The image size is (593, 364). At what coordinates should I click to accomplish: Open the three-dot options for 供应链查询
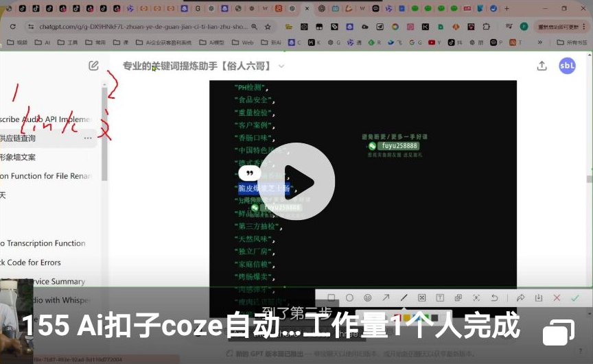(x=88, y=138)
